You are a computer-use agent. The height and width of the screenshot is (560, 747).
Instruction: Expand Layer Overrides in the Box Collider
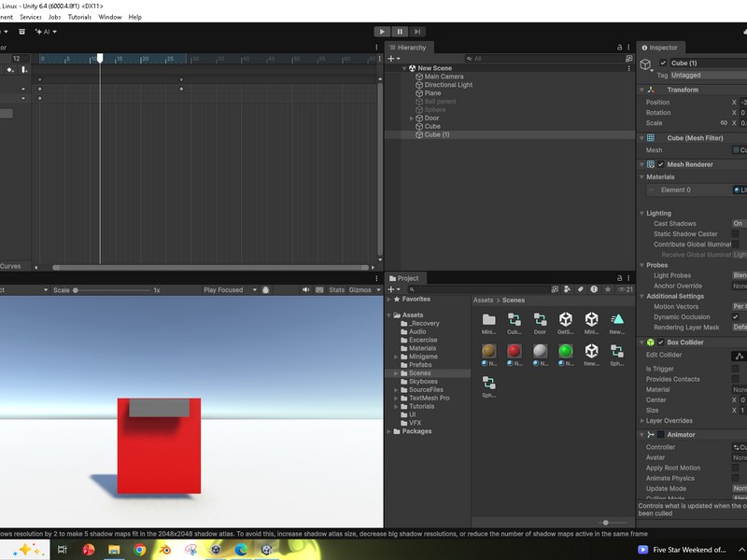641,421
